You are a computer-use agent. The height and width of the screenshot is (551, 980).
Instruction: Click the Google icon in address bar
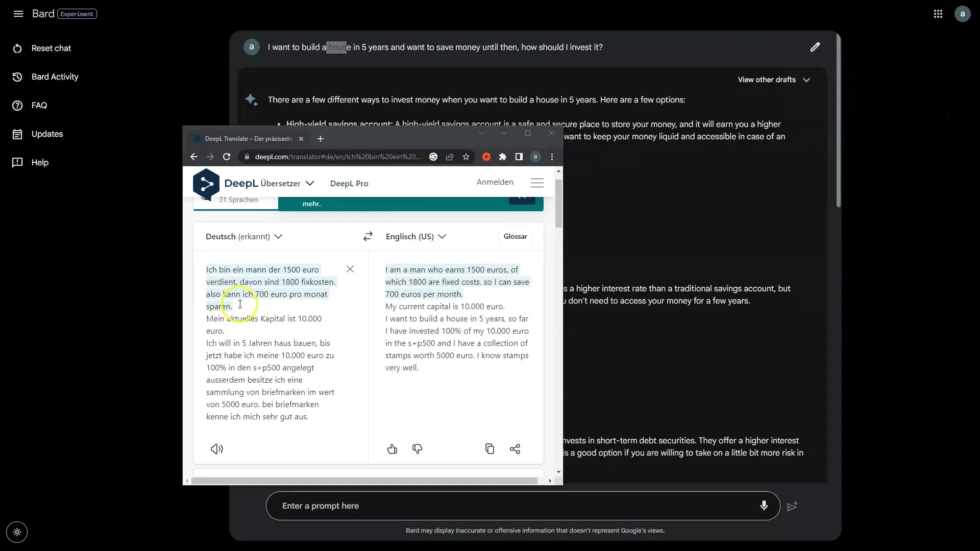point(433,157)
